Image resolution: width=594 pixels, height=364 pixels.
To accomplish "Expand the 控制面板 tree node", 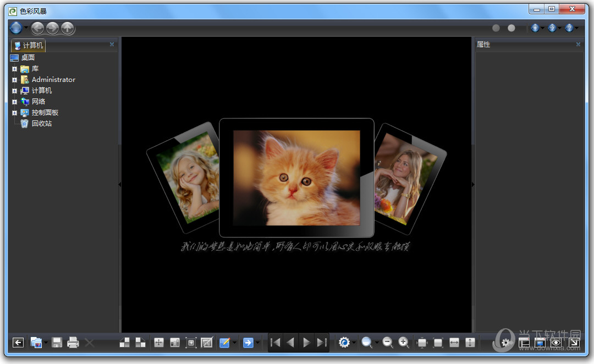I will (x=14, y=113).
